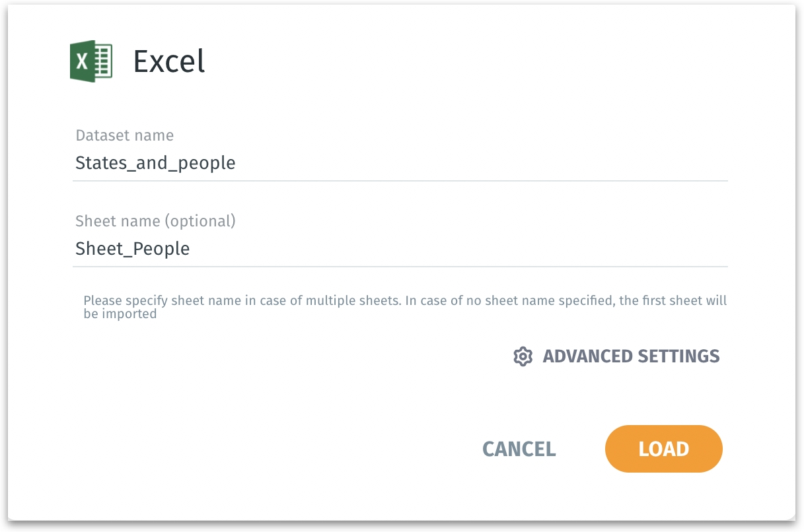
Task: Focus the Dataset name input field
Action: 400,163
